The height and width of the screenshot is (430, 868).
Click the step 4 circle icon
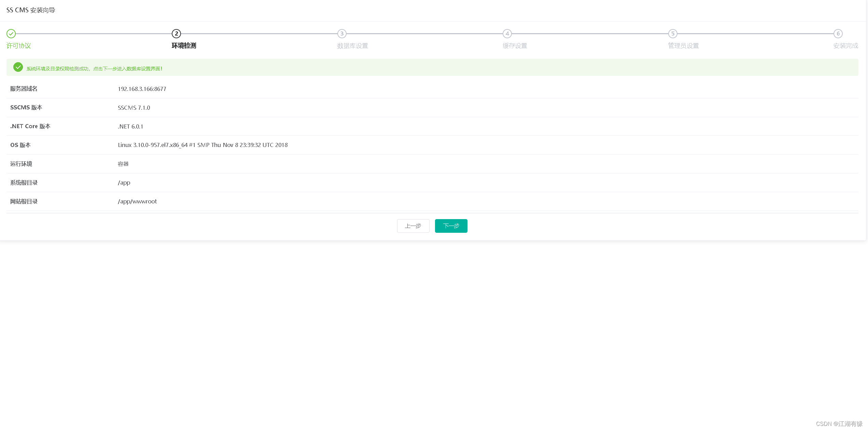(507, 33)
